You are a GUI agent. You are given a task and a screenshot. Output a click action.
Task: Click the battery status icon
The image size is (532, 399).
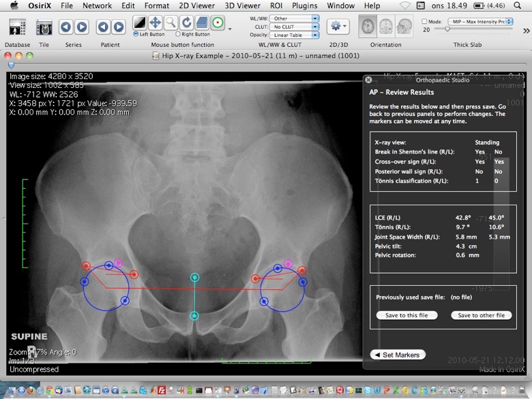[479, 5]
